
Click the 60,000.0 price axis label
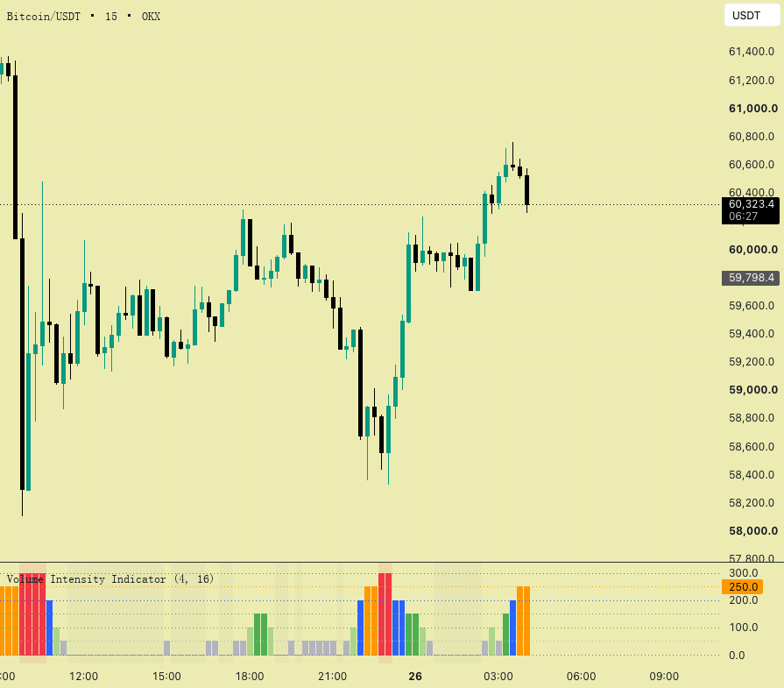753,250
